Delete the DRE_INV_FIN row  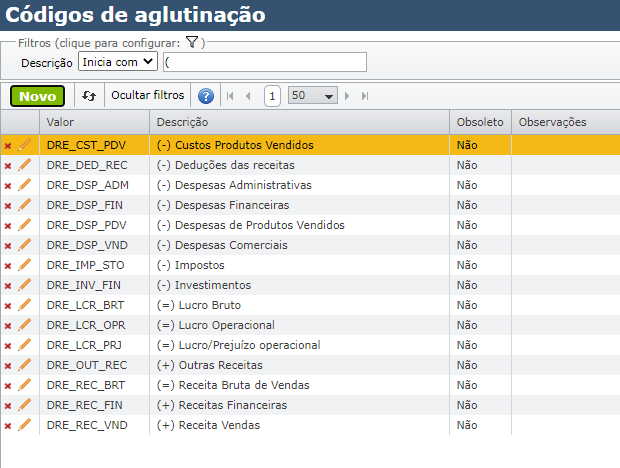tap(8, 286)
